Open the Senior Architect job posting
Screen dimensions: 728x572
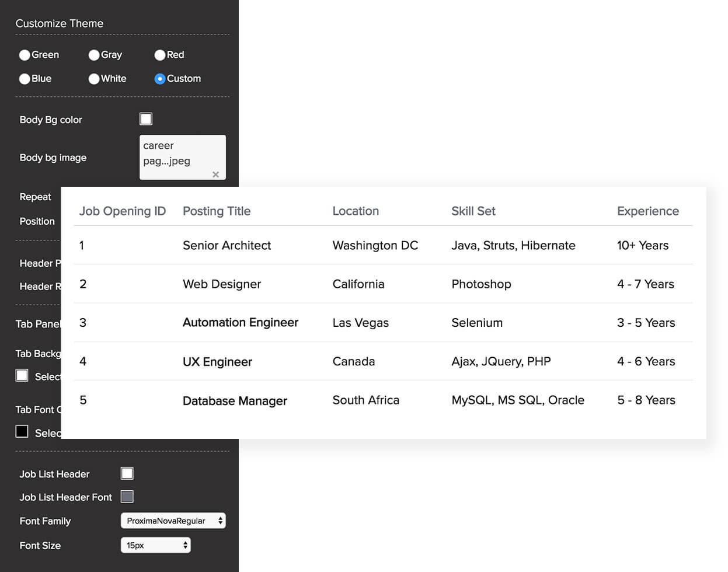point(227,246)
